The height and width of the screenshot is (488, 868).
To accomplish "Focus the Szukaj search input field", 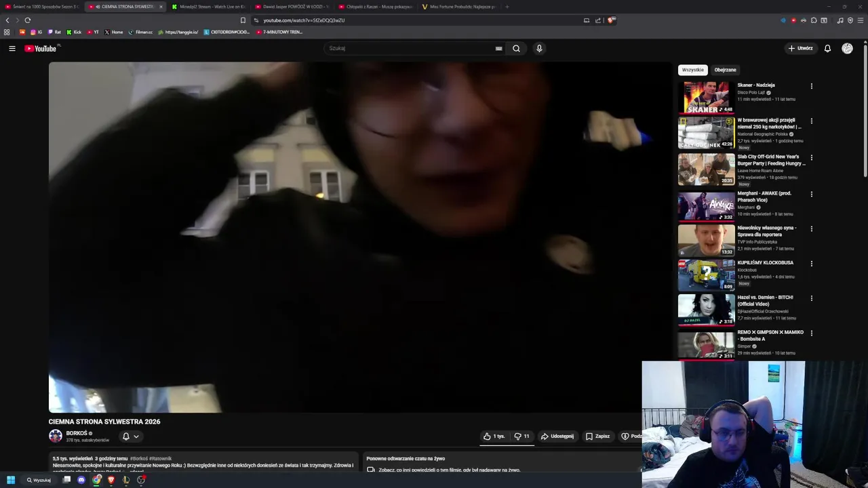I will point(410,48).
